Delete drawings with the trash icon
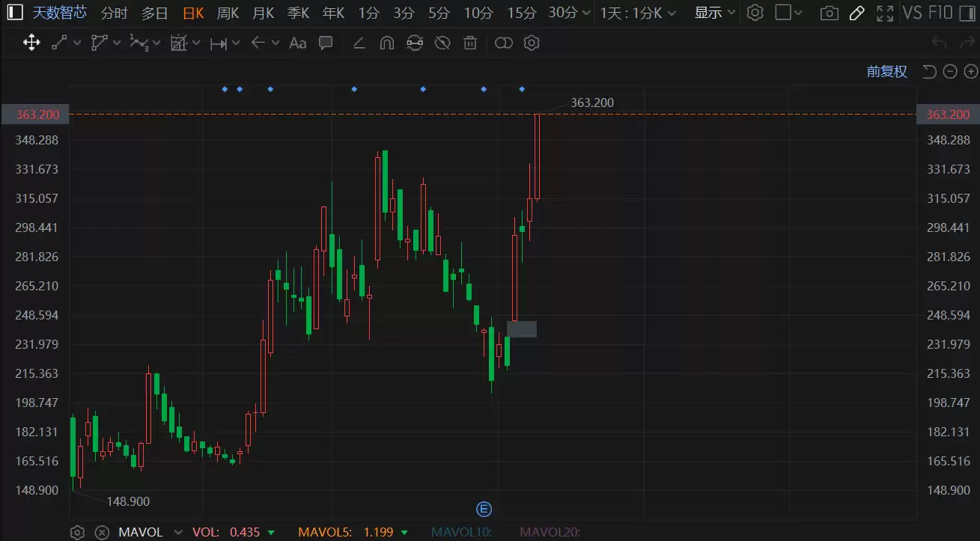The width and height of the screenshot is (980, 541). 470,43
